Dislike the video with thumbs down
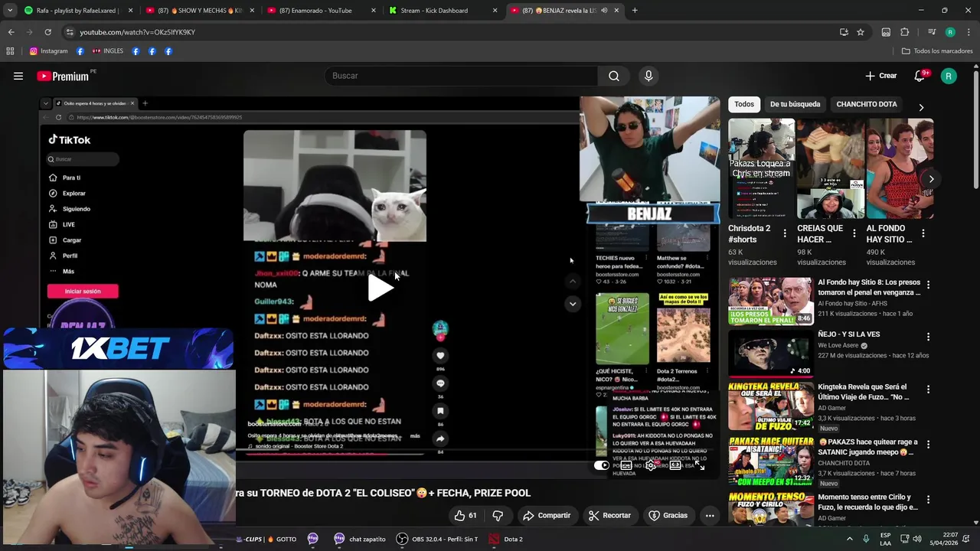The width and height of the screenshot is (980, 551). [498, 516]
